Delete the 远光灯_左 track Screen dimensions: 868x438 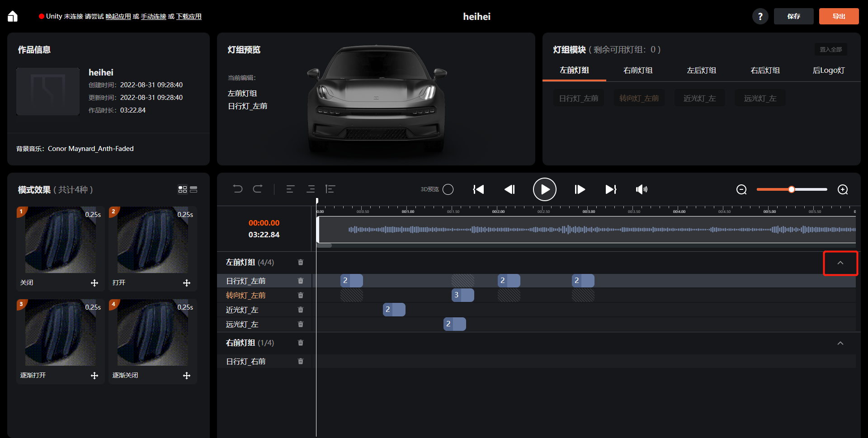point(301,324)
